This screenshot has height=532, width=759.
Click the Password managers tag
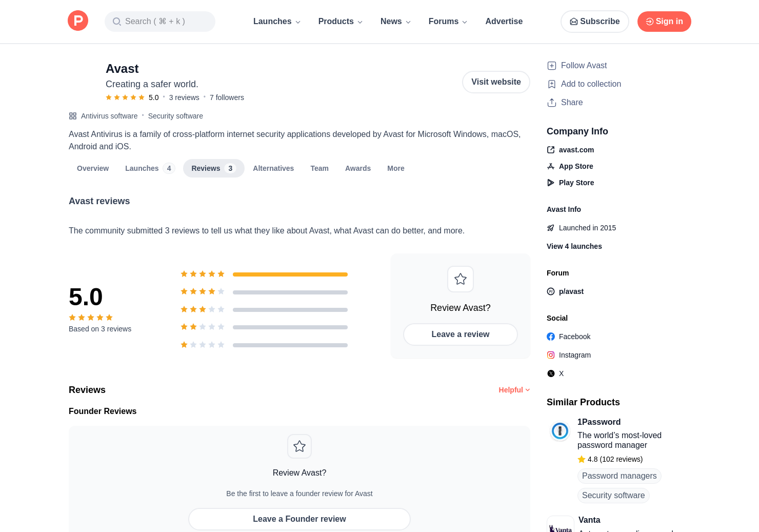620,476
